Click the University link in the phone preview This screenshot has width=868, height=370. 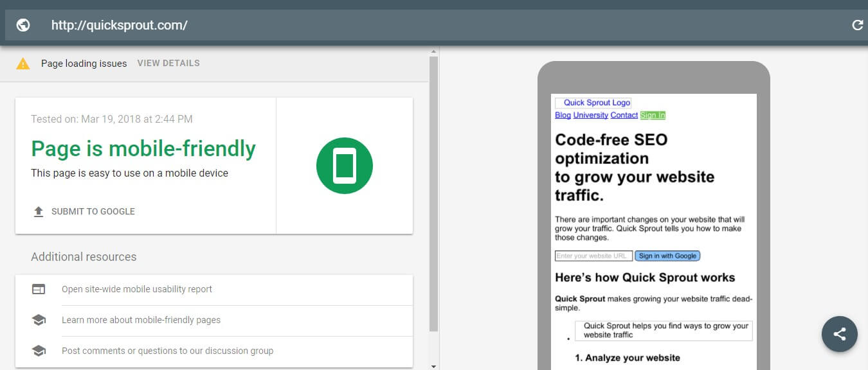click(x=590, y=115)
